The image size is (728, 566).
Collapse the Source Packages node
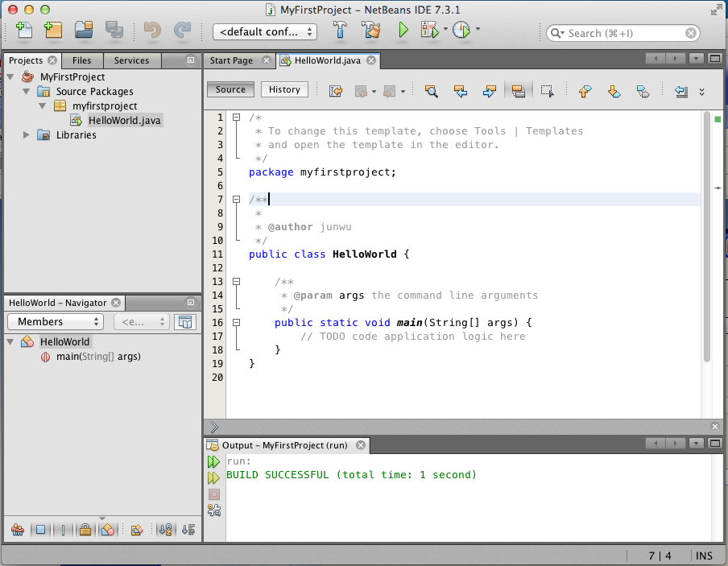click(x=27, y=92)
